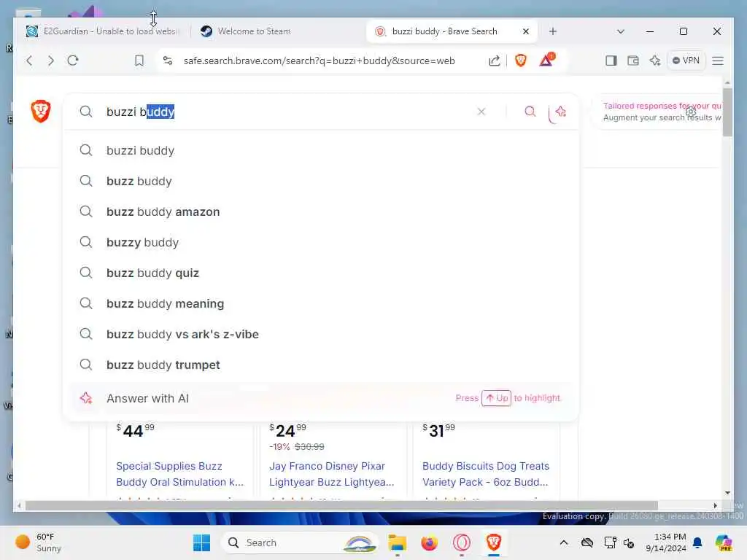Open Leo AI assistant icon in toolbar
Image resolution: width=747 pixels, height=560 pixels.
(x=655, y=61)
